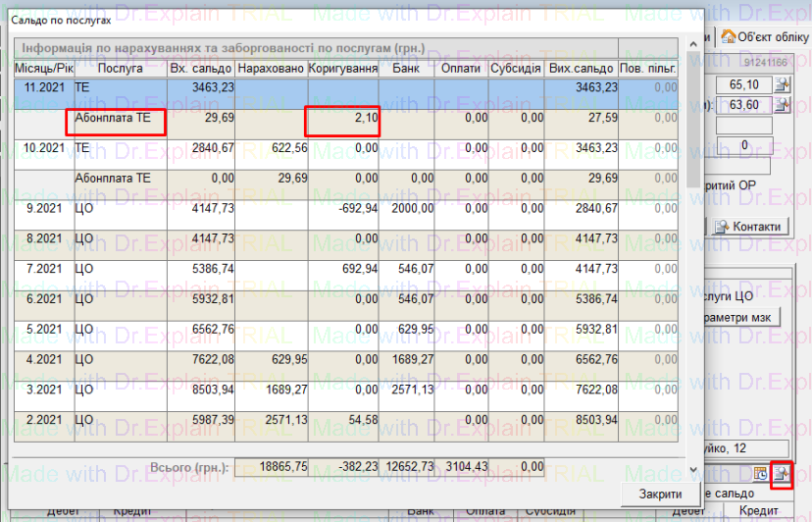Image resolution: width=812 pixels, height=522 pixels.
Task: Click the 2,10 correction value cell
Action: [342, 119]
